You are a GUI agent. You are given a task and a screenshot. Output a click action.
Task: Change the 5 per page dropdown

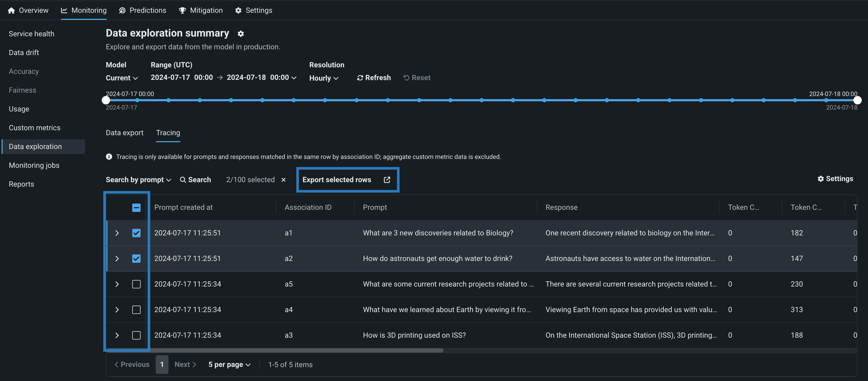click(229, 365)
